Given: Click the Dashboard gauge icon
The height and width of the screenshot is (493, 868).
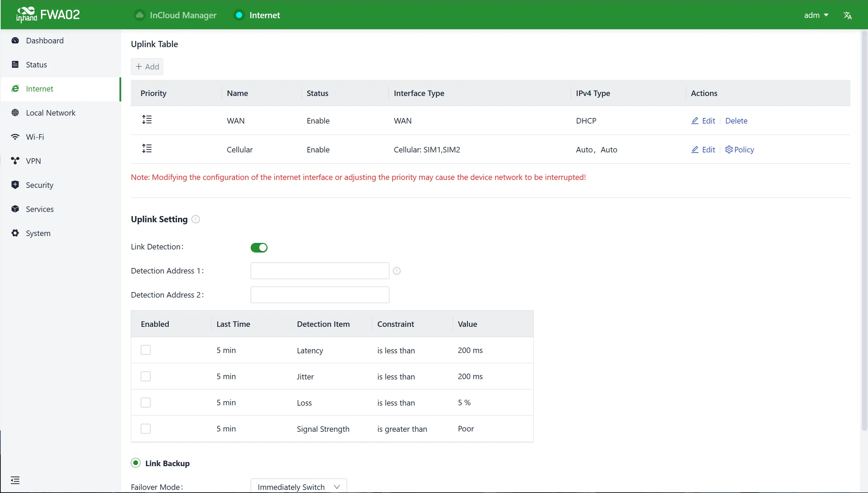Looking at the screenshot, I should 15,41.
